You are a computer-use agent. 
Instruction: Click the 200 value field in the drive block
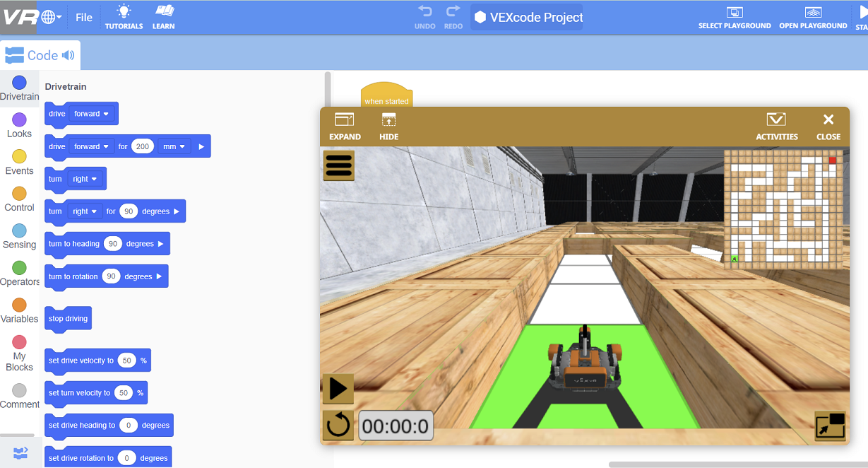click(143, 146)
